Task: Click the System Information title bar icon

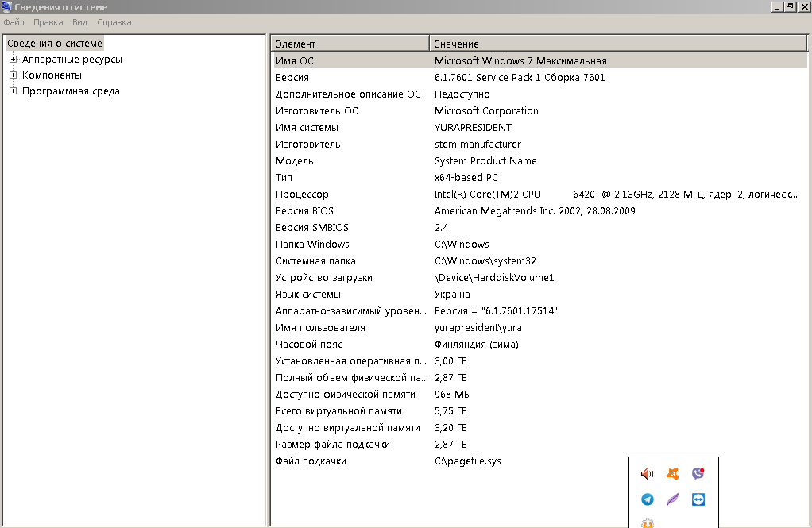Action: coord(6,6)
